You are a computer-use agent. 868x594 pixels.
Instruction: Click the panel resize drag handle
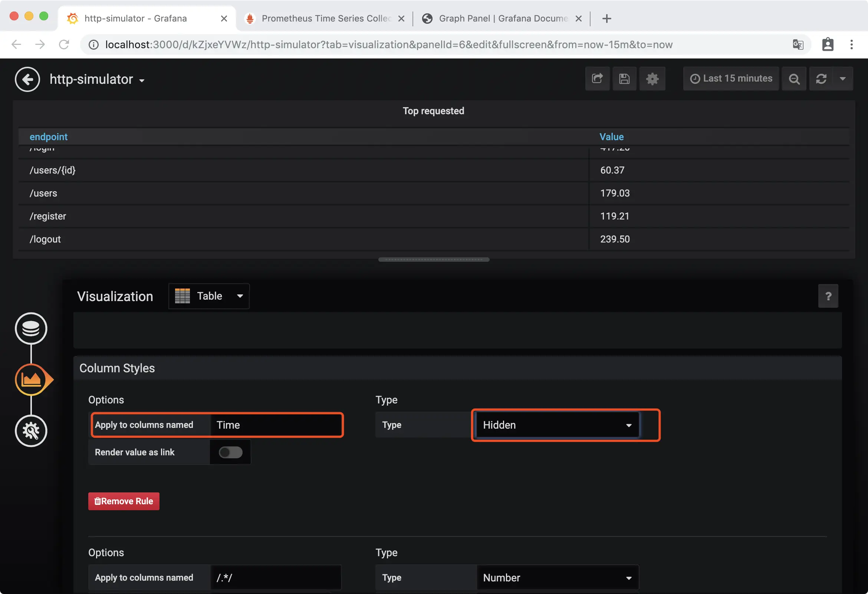coord(434,260)
